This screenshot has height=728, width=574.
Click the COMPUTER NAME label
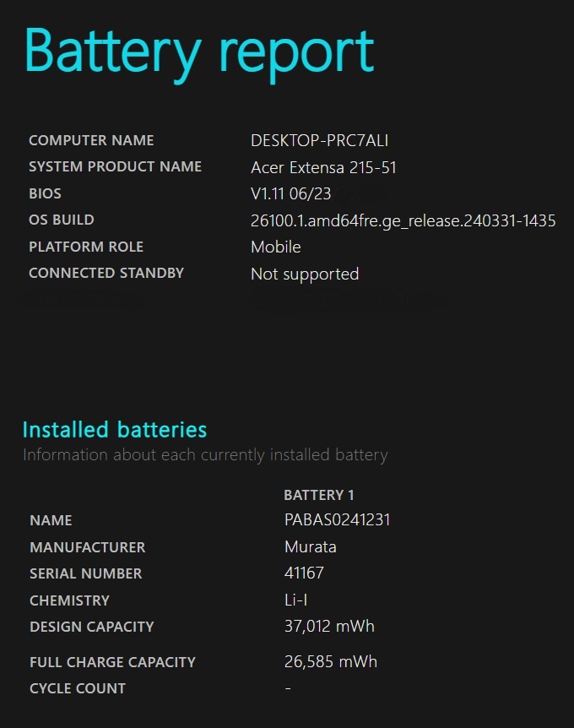pyautogui.click(x=91, y=140)
